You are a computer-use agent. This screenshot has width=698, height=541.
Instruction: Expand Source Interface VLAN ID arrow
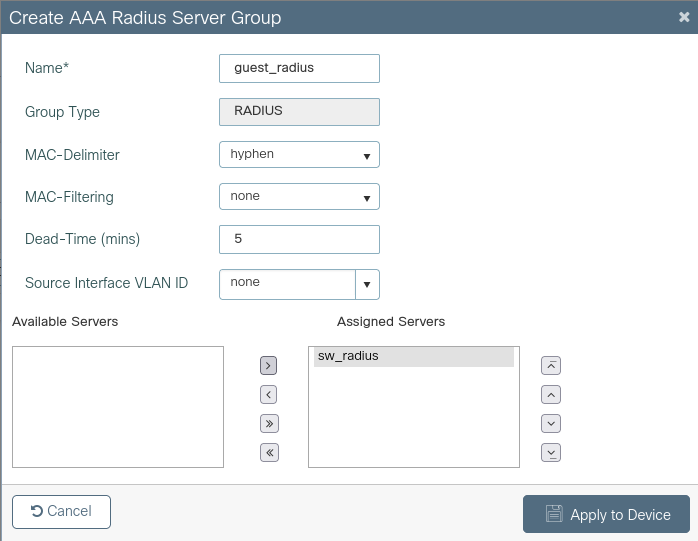(368, 284)
